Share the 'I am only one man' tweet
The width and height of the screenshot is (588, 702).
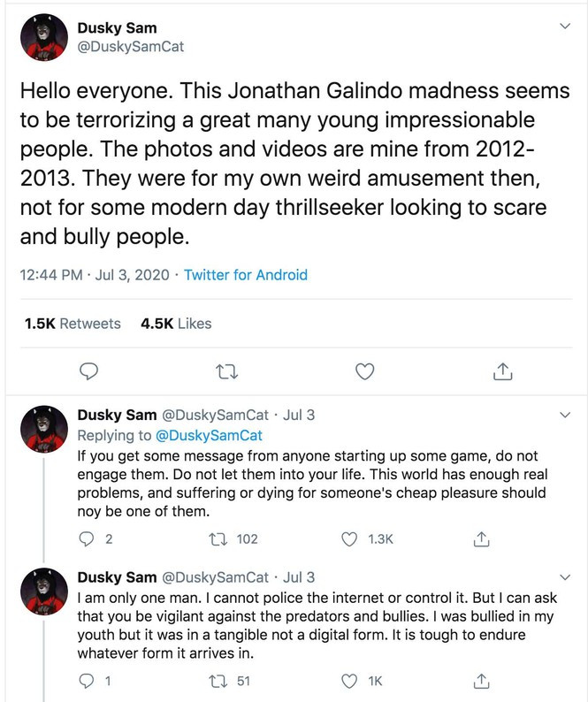[x=482, y=681]
